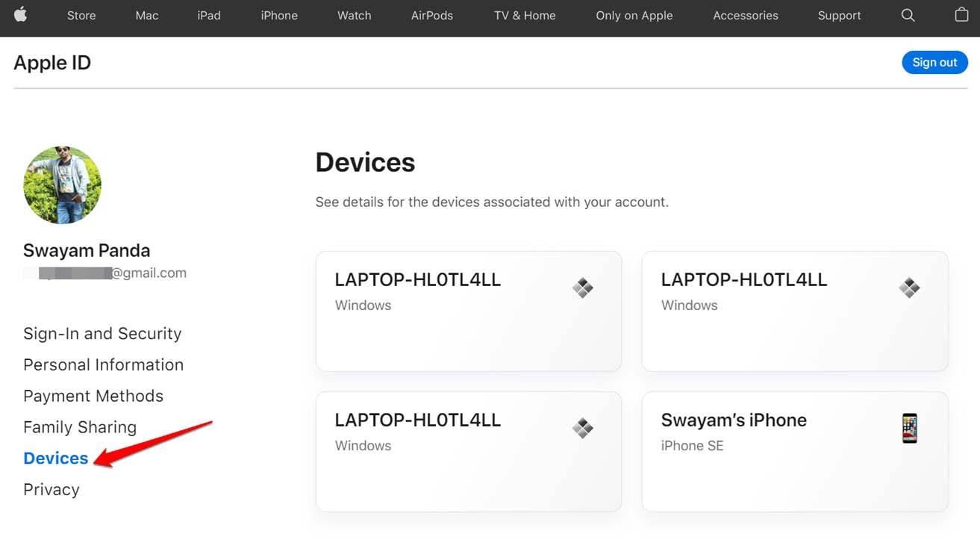Click the Windows logo on the top-right LAPTOP-HL0TL4LL card
Screen dimensions: 980x540
909,287
